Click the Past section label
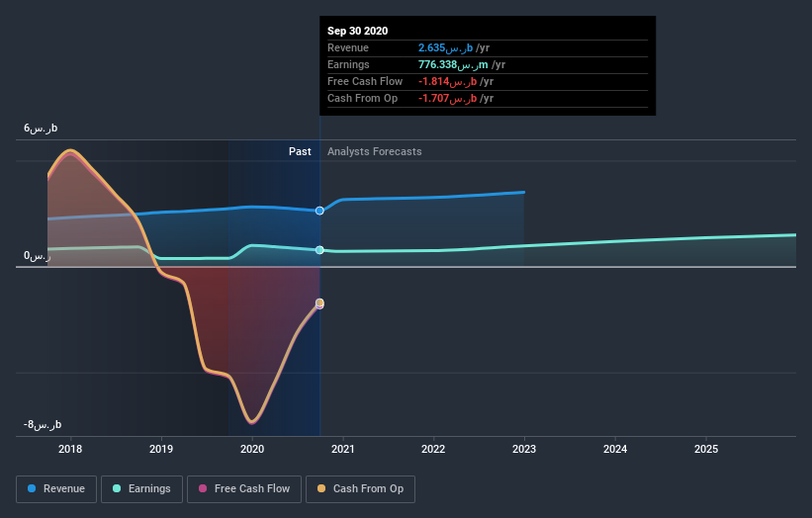This screenshot has width=812, height=518. pyautogui.click(x=300, y=151)
